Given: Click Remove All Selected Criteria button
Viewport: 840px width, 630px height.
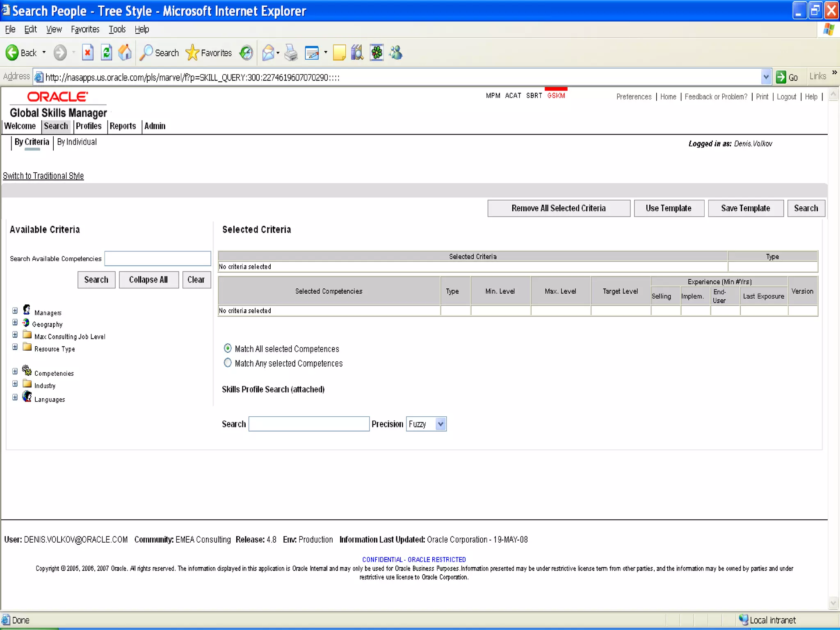Looking at the screenshot, I should [x=558, y=208].
